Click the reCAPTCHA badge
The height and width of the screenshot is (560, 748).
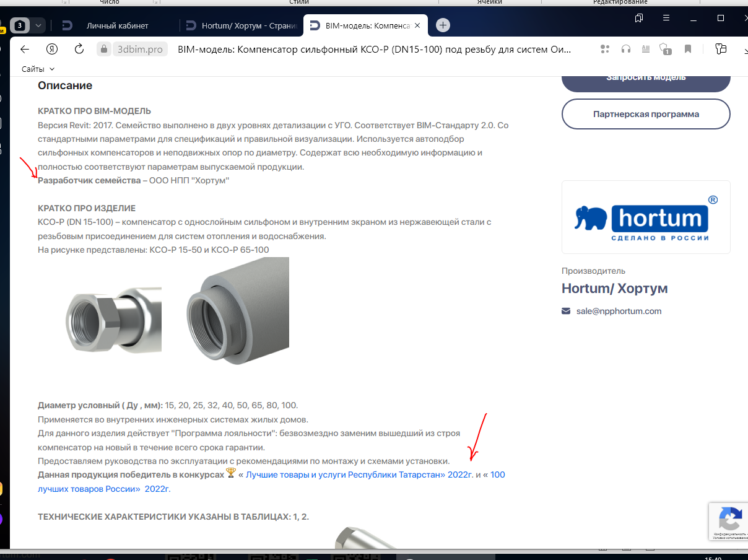tap(729, 520)
